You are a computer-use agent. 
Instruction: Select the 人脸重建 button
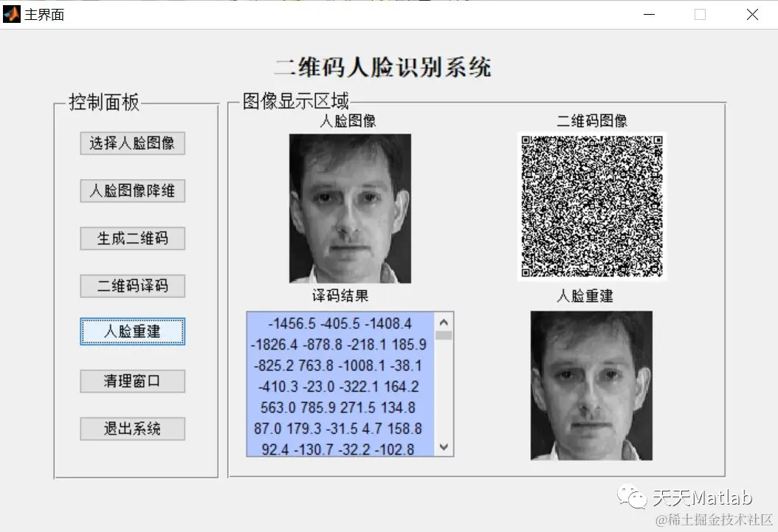[x=132, y=331]
